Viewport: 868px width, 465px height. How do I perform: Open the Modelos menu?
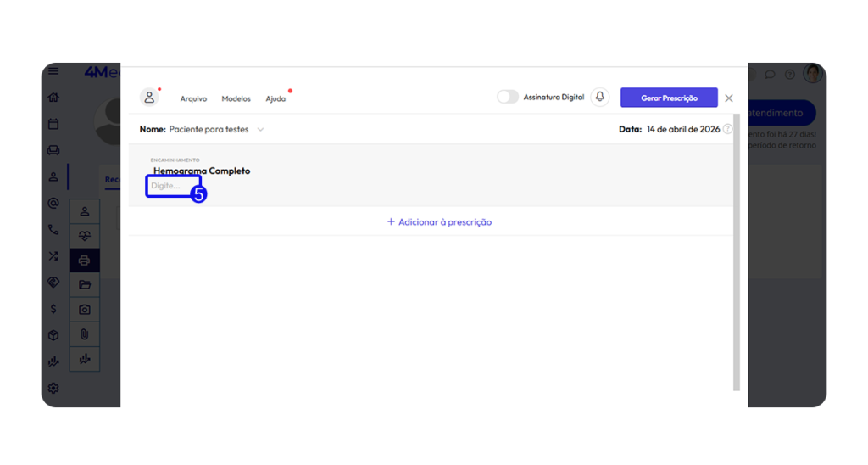tap(236, 98)
